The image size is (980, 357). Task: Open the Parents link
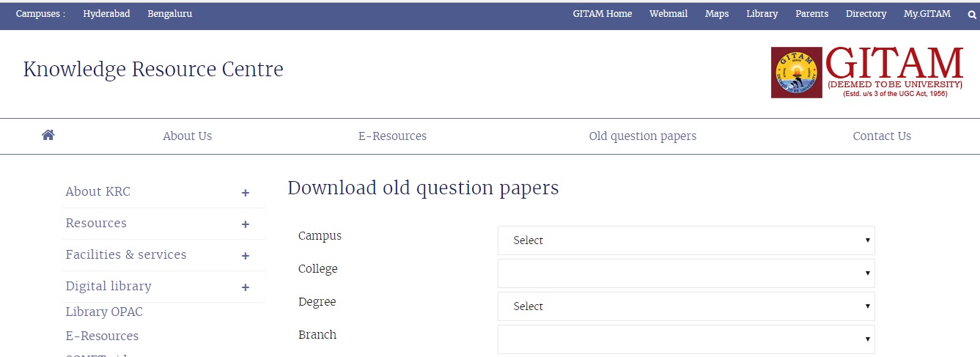[x=812, y=14]
